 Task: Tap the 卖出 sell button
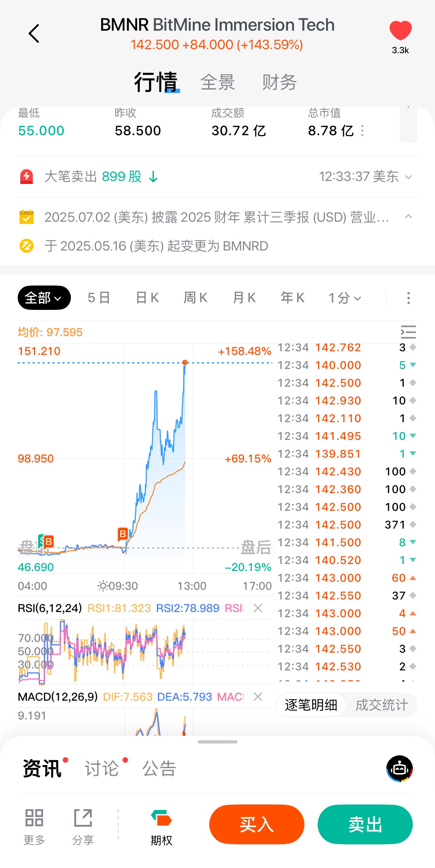365,824
